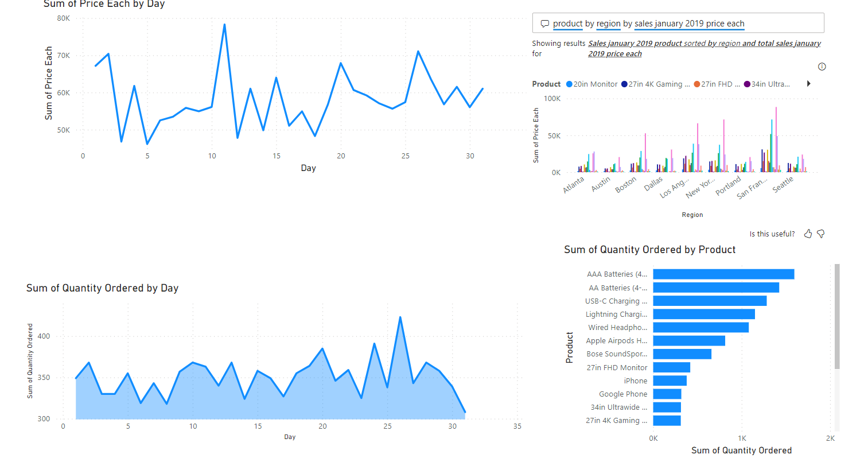The width and height of the screenshot is (868, 458).
Task: Click the 'region' underlined term in query
Action: tap(608, 24)
